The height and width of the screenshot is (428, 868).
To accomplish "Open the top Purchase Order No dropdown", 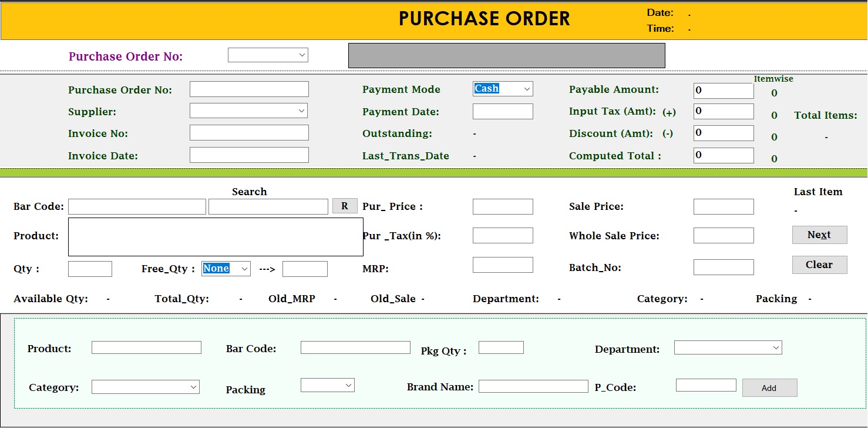I will (268, 55).
